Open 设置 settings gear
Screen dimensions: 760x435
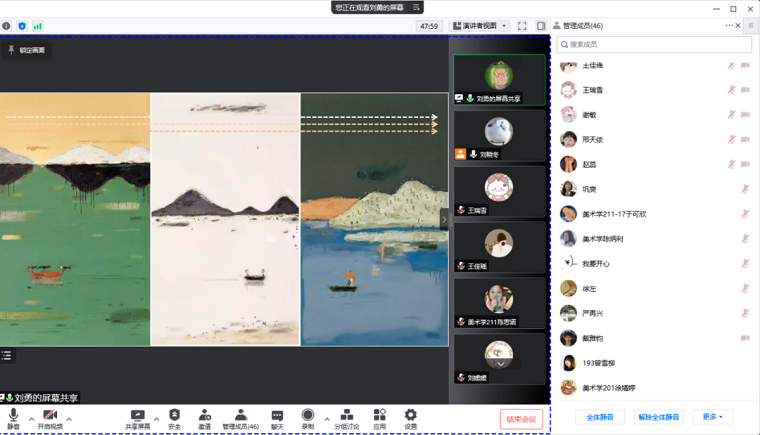(x=411, y=419)
